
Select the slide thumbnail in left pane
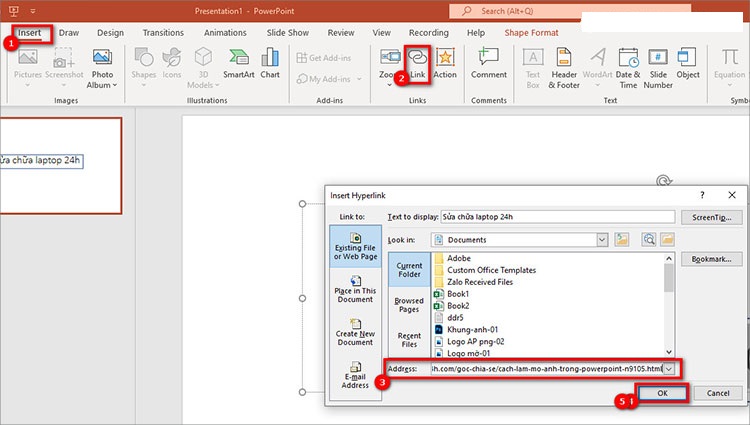[x=61, y=166]
